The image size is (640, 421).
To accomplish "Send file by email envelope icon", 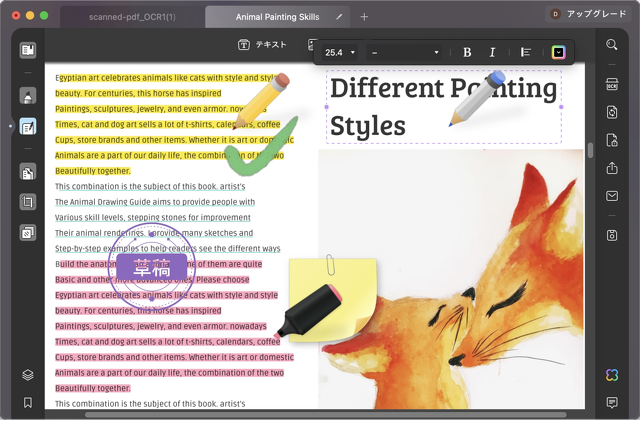I will tap(612, 196).
